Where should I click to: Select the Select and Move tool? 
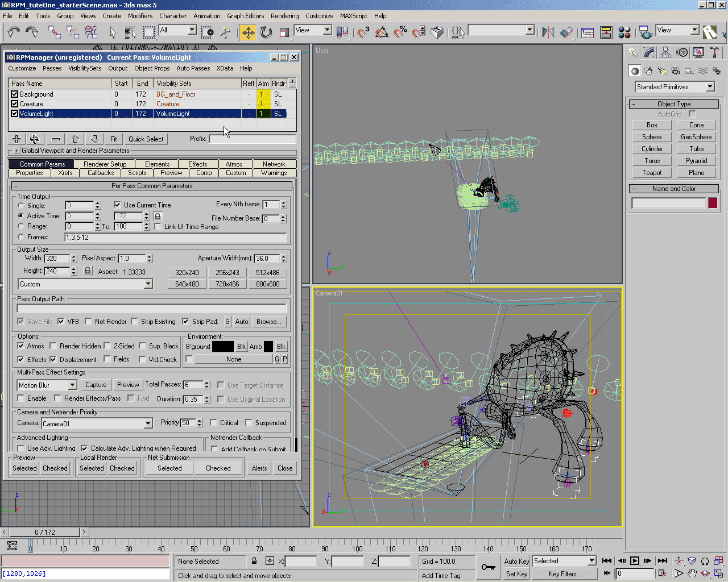[x=248, y=32]
